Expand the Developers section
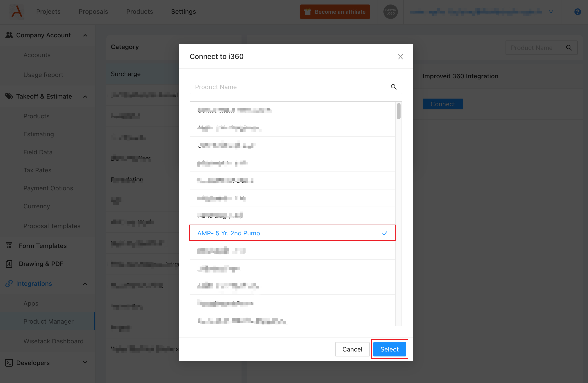 pos(85,363)
